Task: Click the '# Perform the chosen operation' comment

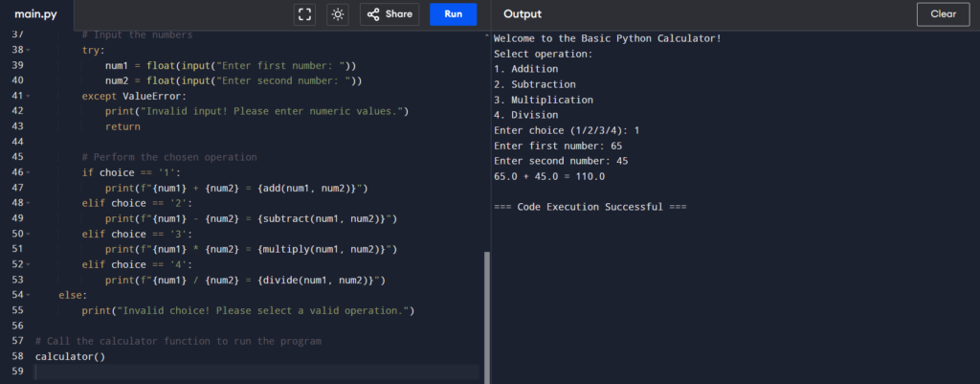Action: (x=169, y=158)
